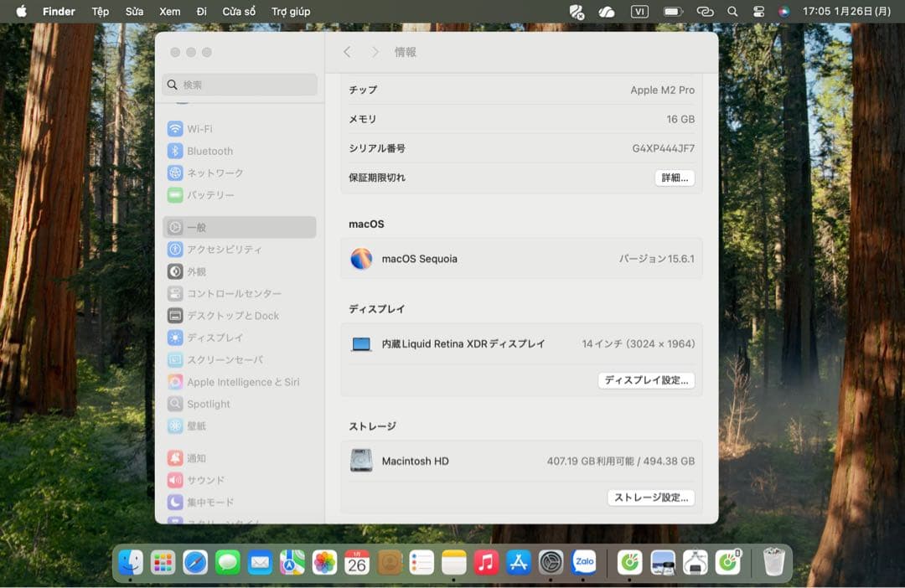The image size is (905, 588).
Task: Open Zalo from the Dock
Action: 584,562
